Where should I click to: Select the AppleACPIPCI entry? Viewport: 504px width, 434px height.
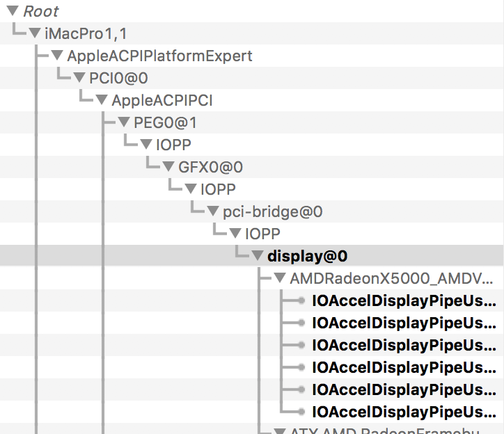[162, 100]
